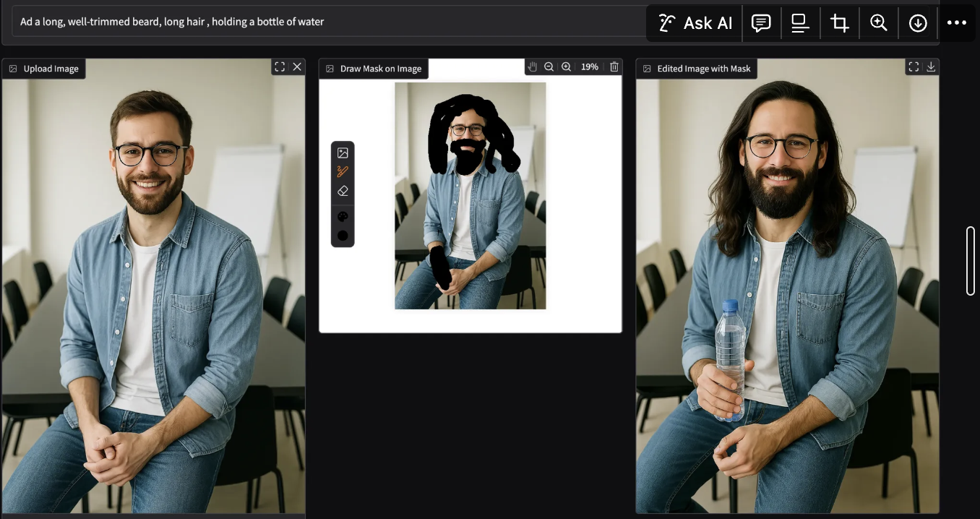Open the color palette picker in mask toolbar

pos(343,216)
